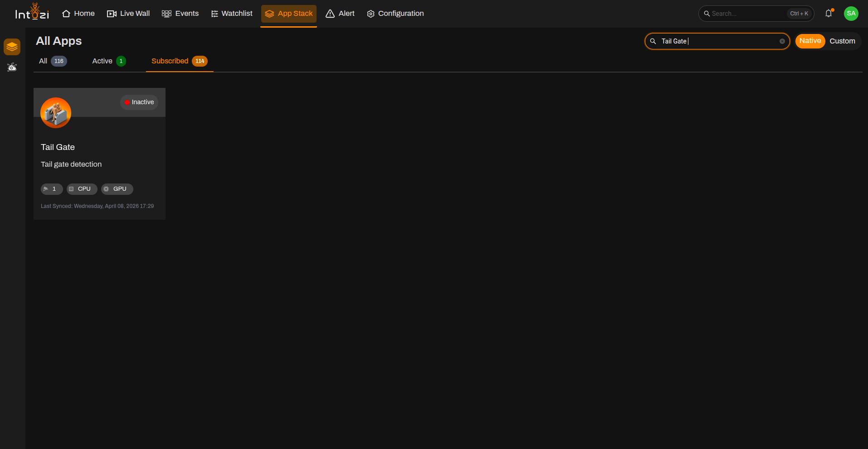Open the Events menu item
The image size is (868, 449).
pyautogui.click(x=180, y=14)
